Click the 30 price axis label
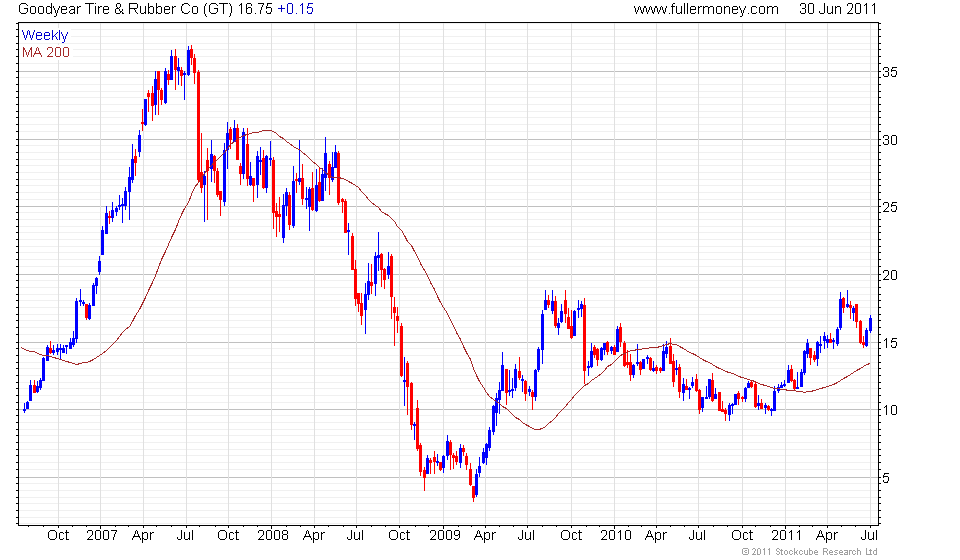The height and width of the screenshot is (560, 960). coord(890,140)
